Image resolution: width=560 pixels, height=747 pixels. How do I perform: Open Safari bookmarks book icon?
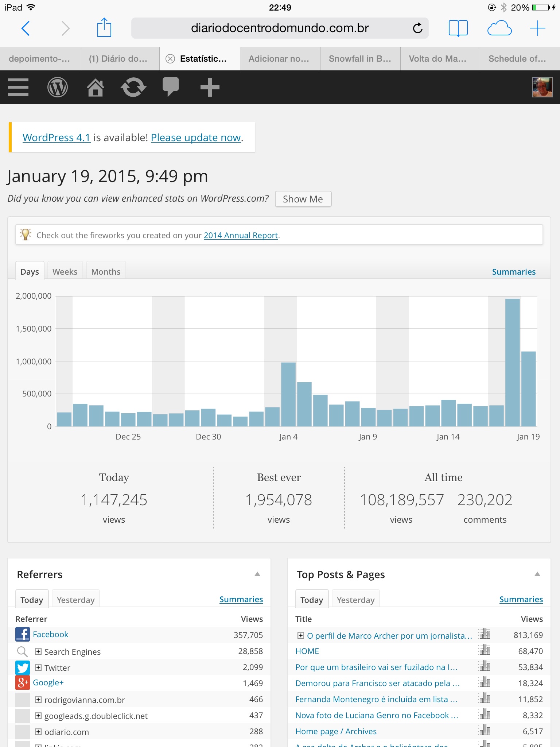tap(458, 28)
